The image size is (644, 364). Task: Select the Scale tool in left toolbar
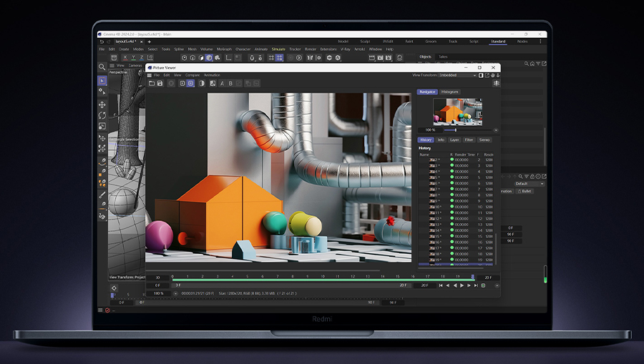(102, 126)
